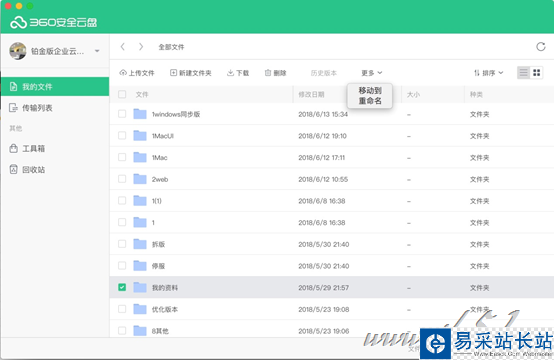Viewport: 554px width, 360px height.
Task: Switch to grid view
Action: [537, 73]
